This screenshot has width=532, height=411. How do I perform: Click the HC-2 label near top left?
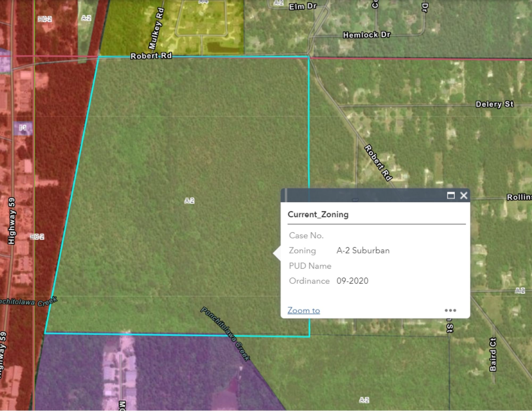point(45,19)
